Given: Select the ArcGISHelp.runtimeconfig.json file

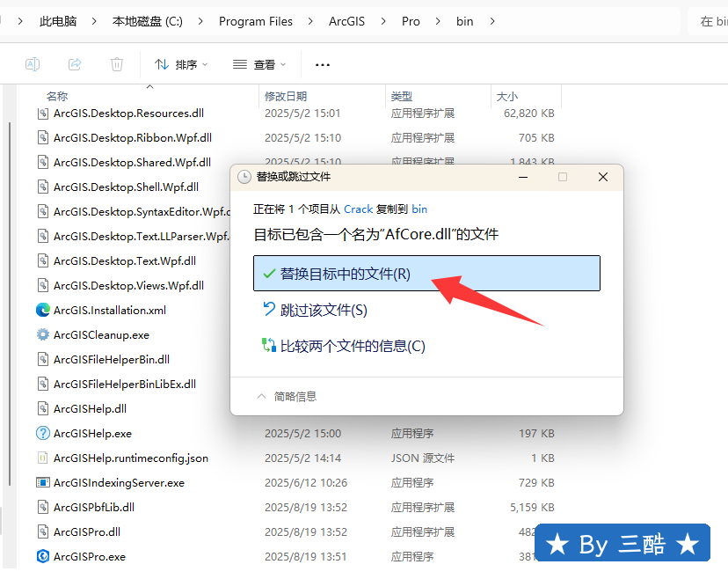Looking at the screenshot, I should [130, 458].
